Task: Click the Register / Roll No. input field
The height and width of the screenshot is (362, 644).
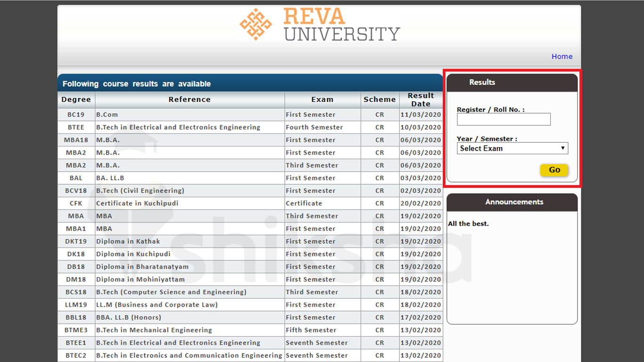Action: [504, 119]
